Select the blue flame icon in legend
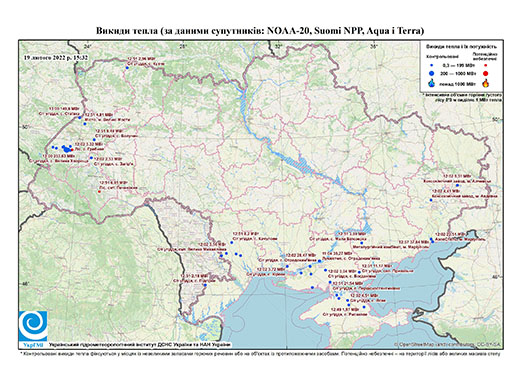 [x=431, y=83]
